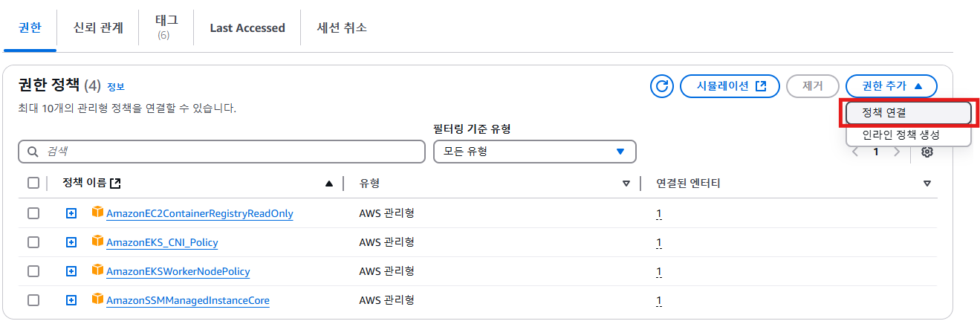Click the previous page arrow in pagination
The width and height of the screenshot is (980, 321).
pyautogui.click(x=855, y=152)
